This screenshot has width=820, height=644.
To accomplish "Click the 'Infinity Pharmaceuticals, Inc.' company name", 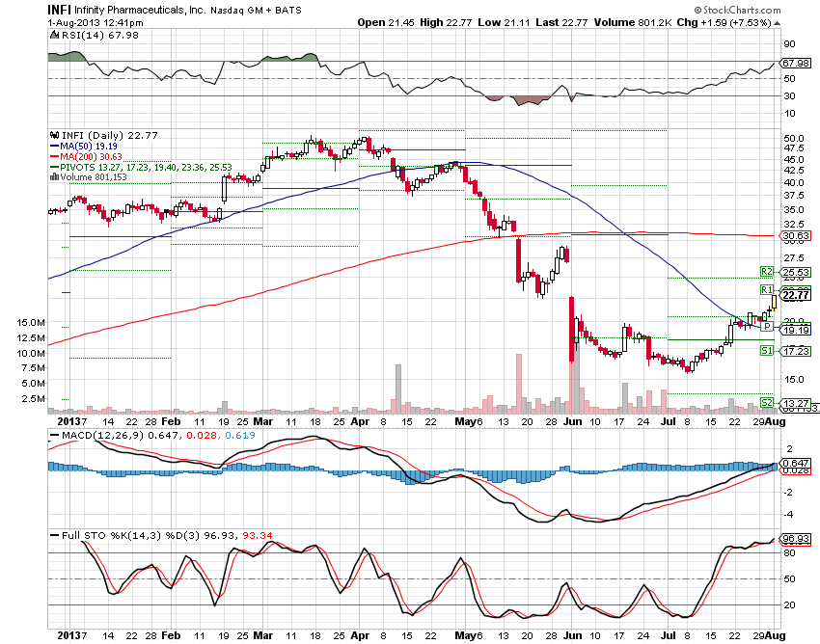I will click(x=141, y=10).
